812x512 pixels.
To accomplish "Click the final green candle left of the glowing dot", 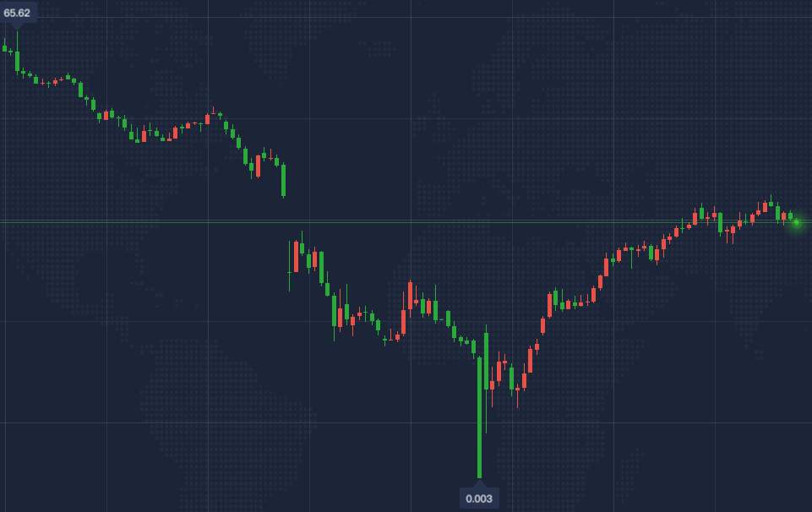I will 790,216.
